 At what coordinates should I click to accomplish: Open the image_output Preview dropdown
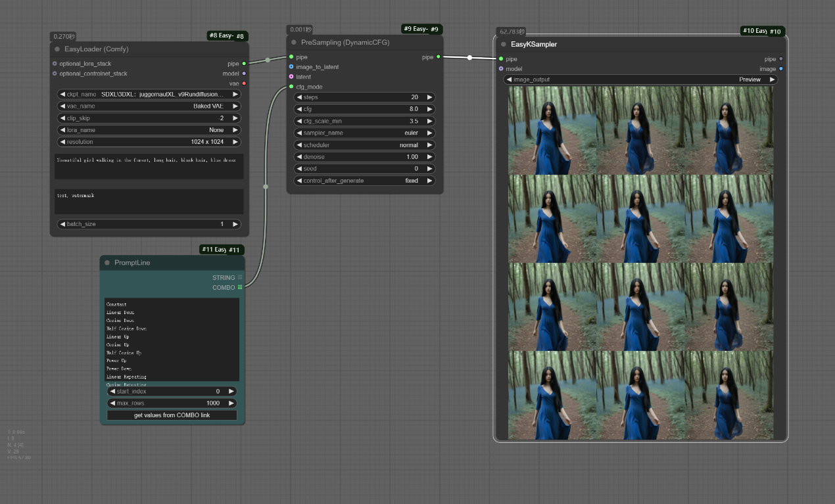coord(640,80)
